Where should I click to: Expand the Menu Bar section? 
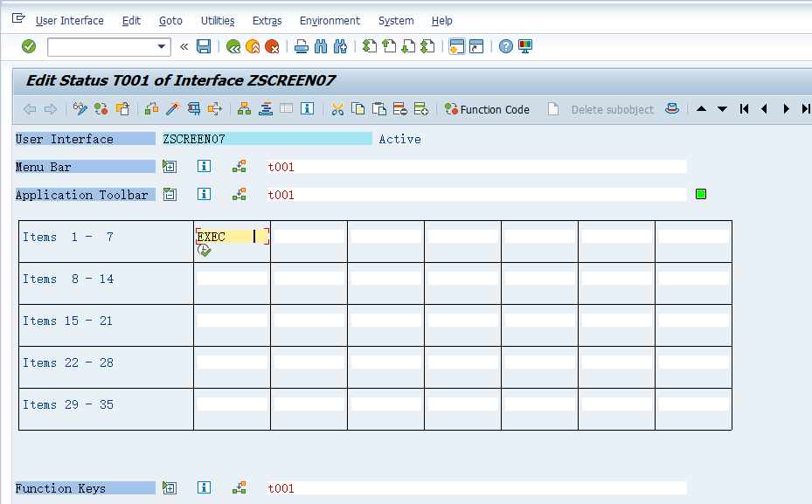click(x=169, y=166)
